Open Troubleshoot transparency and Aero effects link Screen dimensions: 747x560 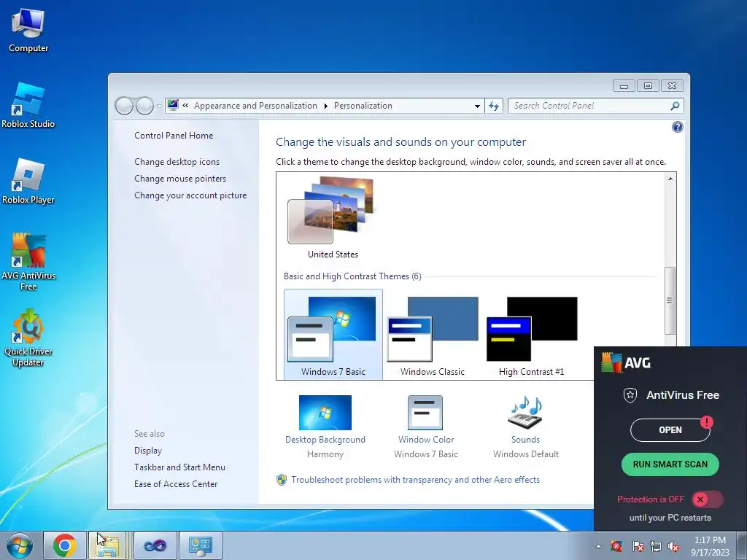415,480
